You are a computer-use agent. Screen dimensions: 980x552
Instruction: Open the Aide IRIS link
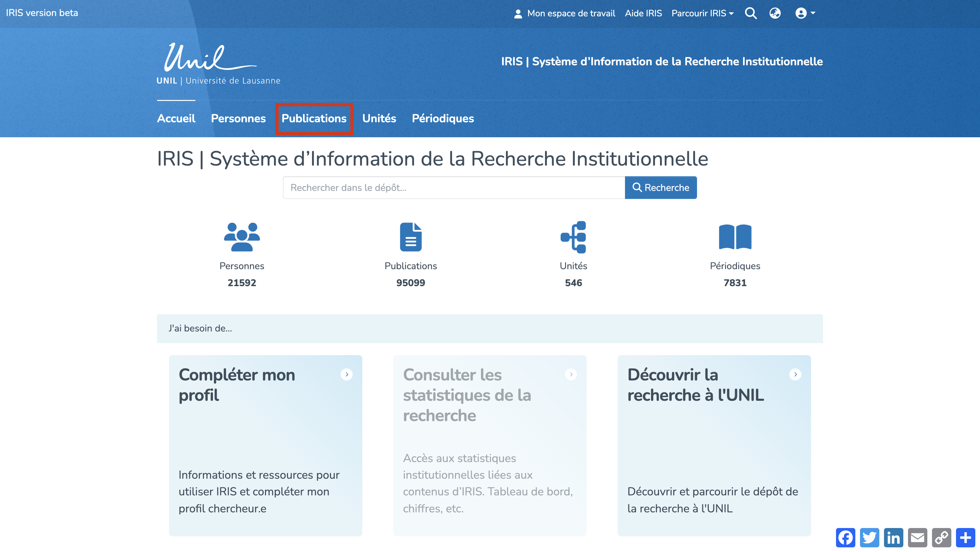click(x=643, y=13)
